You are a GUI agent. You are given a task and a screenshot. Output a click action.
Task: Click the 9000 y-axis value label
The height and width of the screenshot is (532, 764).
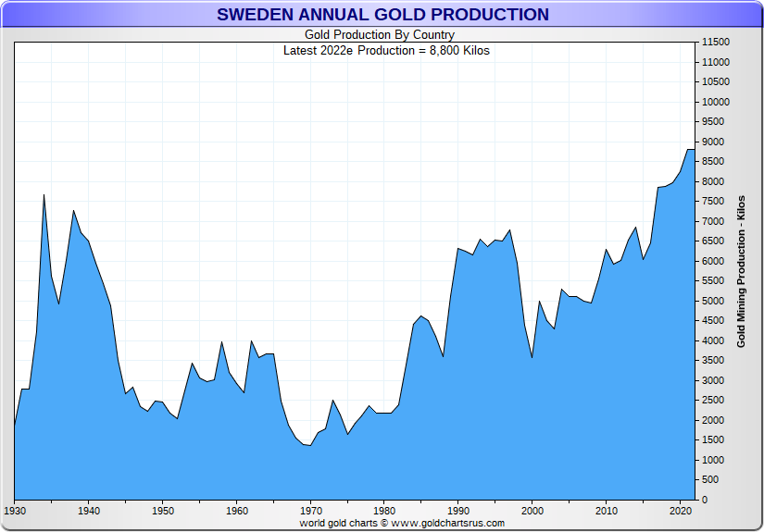click(713, 142)
